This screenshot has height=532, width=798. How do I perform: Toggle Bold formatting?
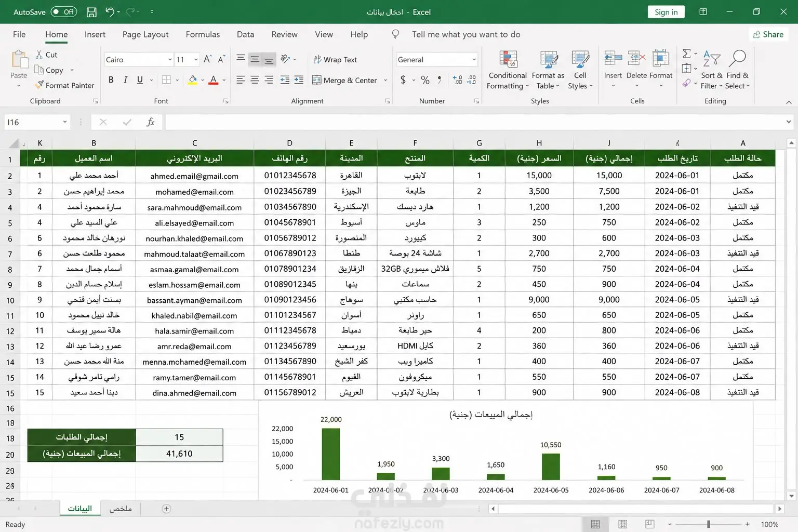111,80
